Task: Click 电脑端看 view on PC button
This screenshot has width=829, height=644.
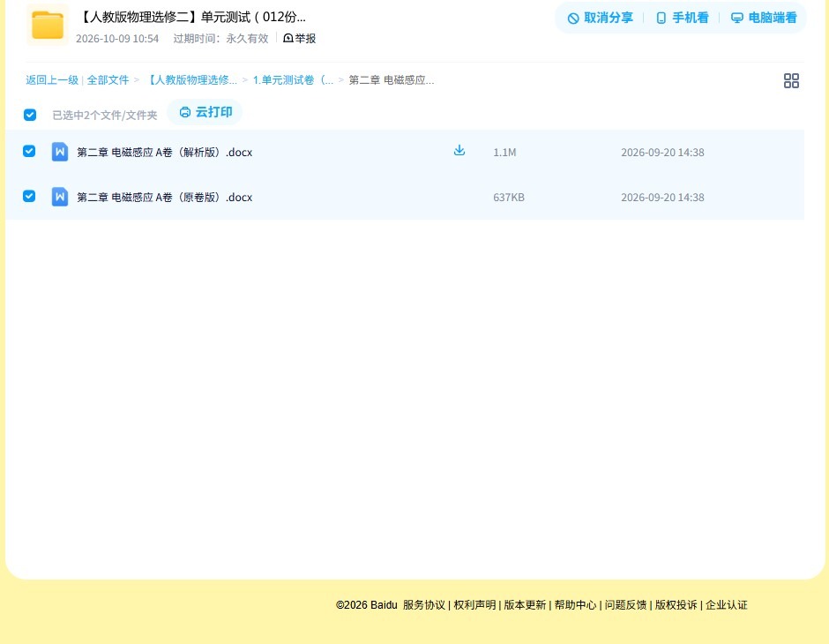Action: coord(764,18)
